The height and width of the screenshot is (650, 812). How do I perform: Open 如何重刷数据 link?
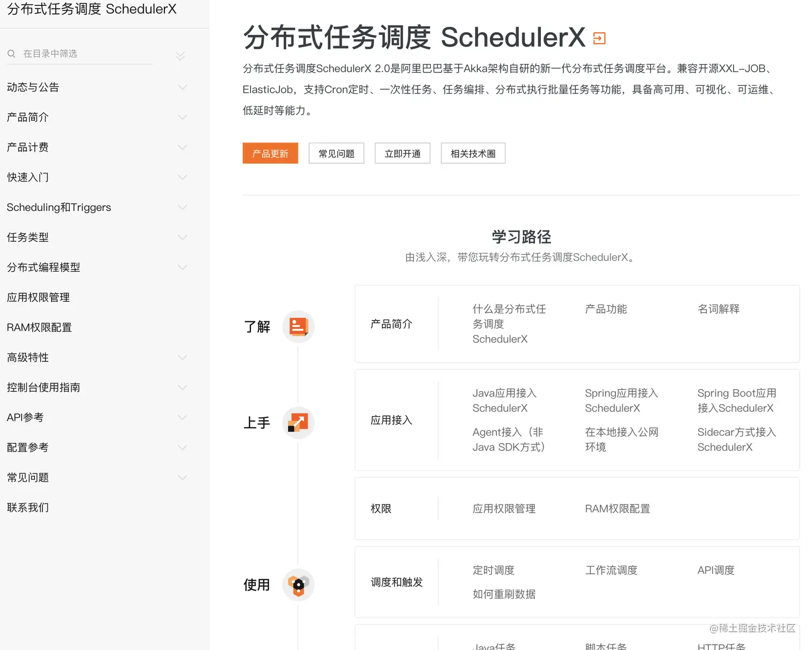[504, 594]
